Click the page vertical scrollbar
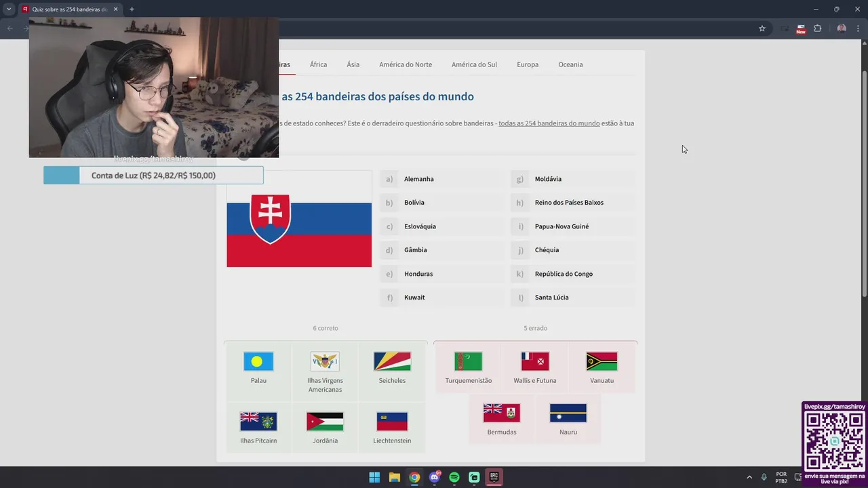 point(864,183)
